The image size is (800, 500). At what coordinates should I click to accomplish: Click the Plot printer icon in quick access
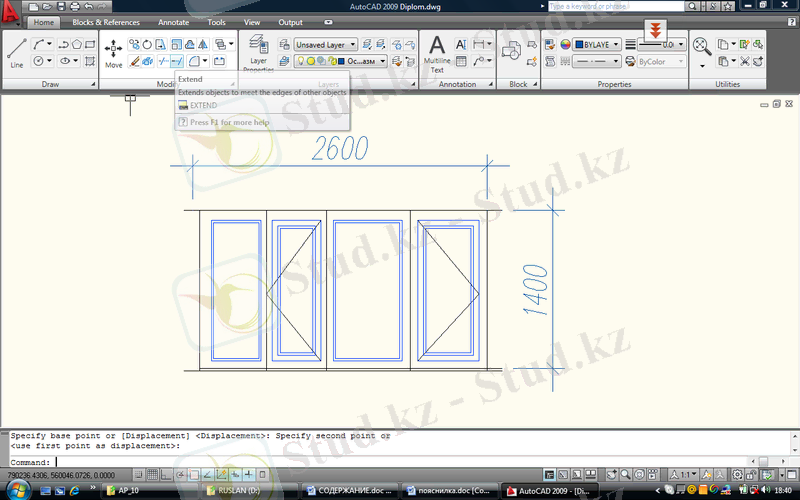tap(73, 7)
